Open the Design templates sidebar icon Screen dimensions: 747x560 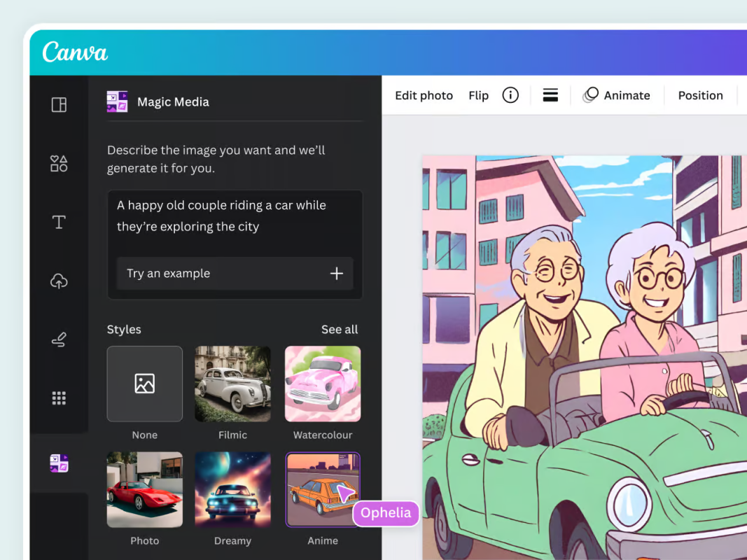(59, 105)
